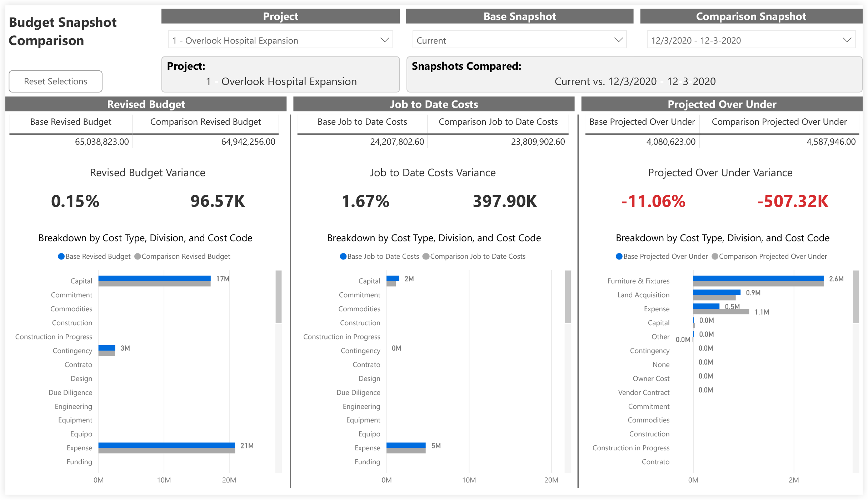Select the gray Capital bar in Revised Budget chart

click(x=154, y=284)
